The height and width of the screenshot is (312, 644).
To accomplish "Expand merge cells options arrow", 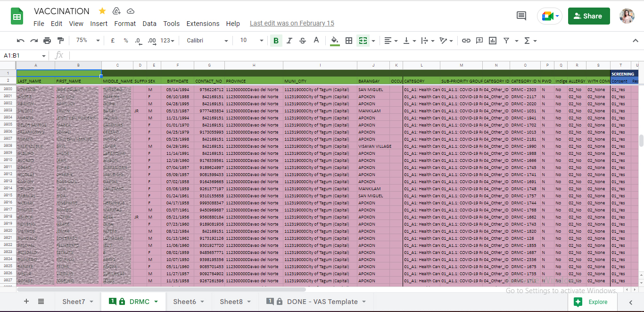I will pyautogui.click(x=373, y=41).
